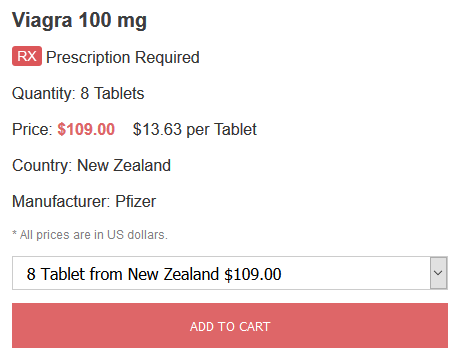
Task: Click the 'Country:' label text
Action: tap(42, 166)
